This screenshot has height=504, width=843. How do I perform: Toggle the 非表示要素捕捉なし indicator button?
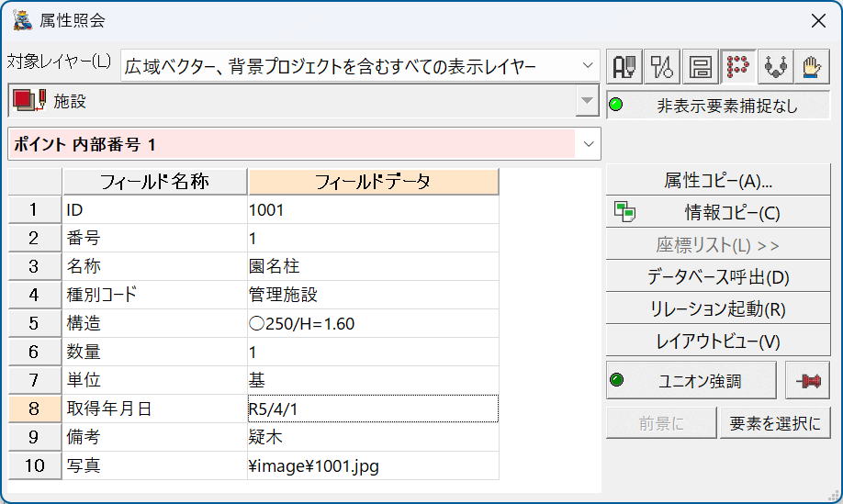[718, 106]
